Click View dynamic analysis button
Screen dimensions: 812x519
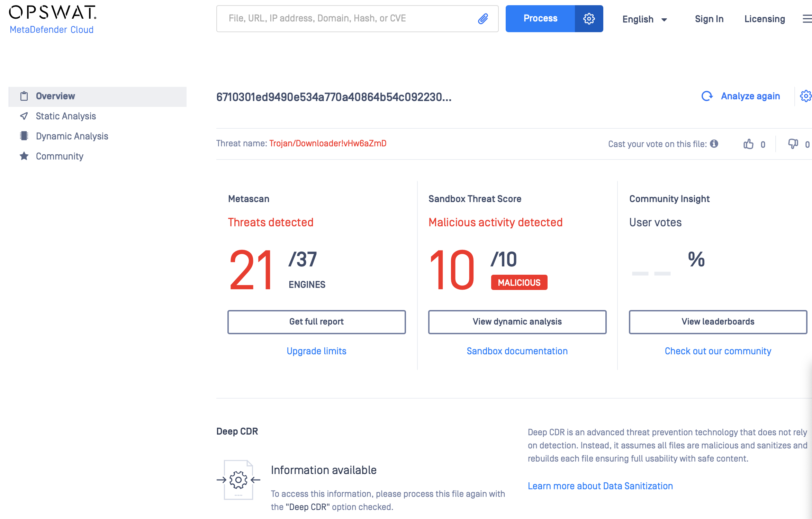pyautogui.click(x=517, y=322)
